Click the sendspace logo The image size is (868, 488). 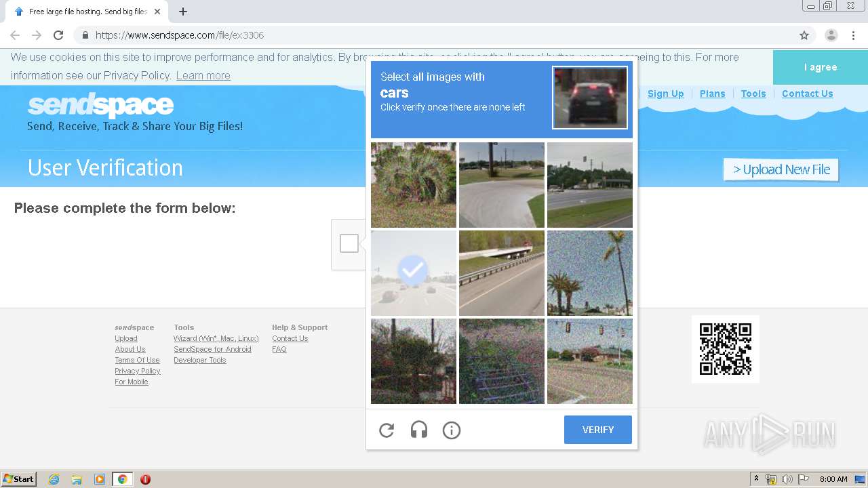(x=100, y=105)
